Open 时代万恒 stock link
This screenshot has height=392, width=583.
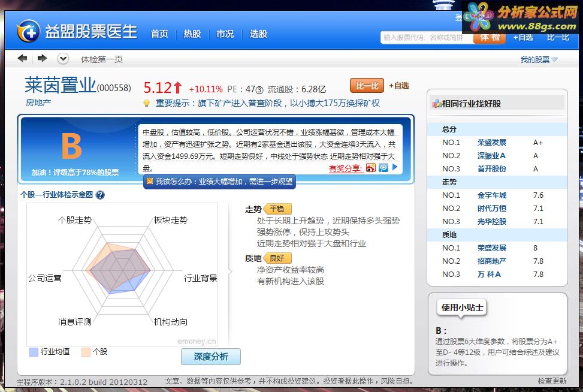(491, 209)
